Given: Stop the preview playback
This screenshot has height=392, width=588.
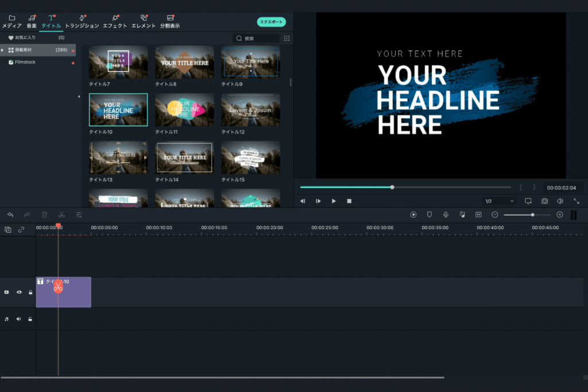Looking at the screenshot, I should pos(349,201).
